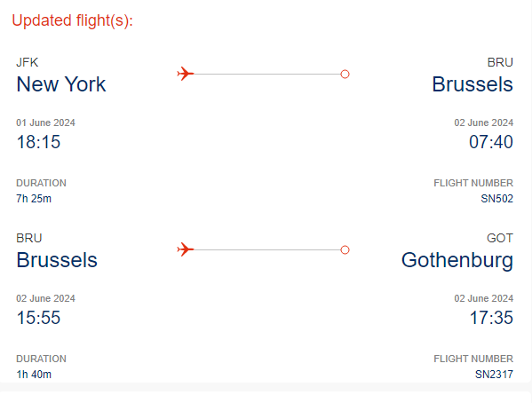Viewport: 532px width, 403px height.
Task: Click flight number SN2317
Action: 494,375
